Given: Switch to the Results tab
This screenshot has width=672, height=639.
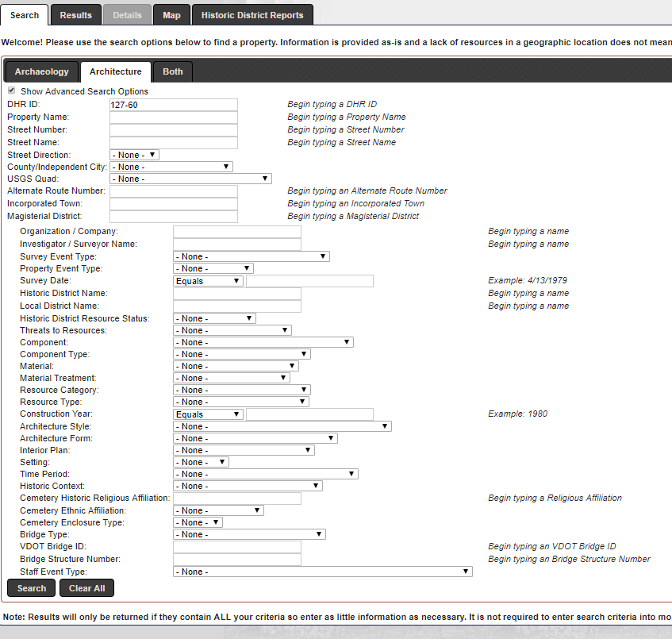Looking at the screenshot, I should point(76,15).
